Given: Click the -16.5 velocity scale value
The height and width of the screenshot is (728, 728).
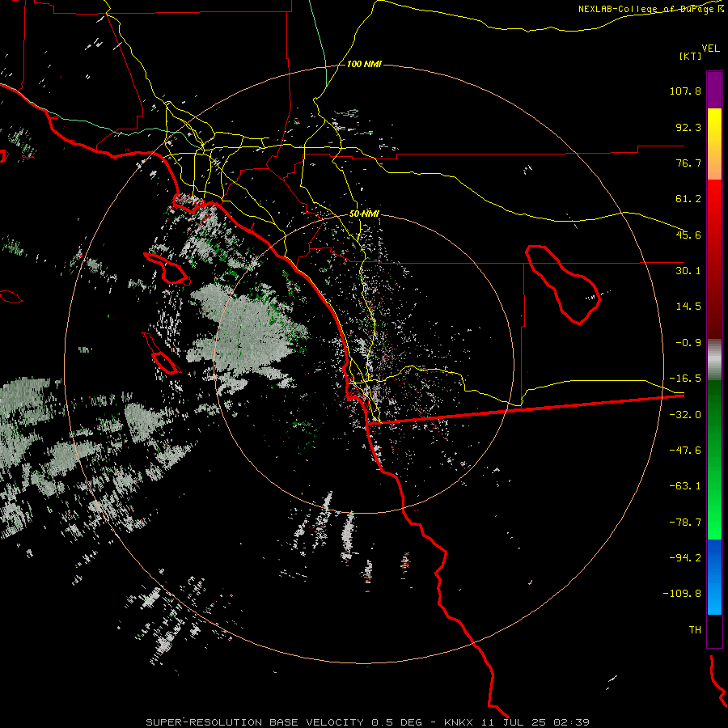Looking at the screenshot, I should (x=685, y=379).
